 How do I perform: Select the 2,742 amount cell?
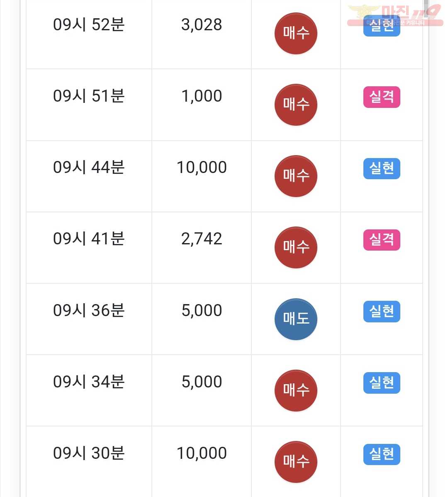click(x=202, y=248)
